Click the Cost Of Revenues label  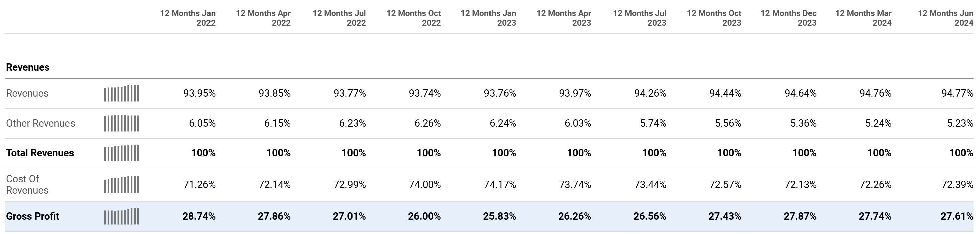pos(27,185)
